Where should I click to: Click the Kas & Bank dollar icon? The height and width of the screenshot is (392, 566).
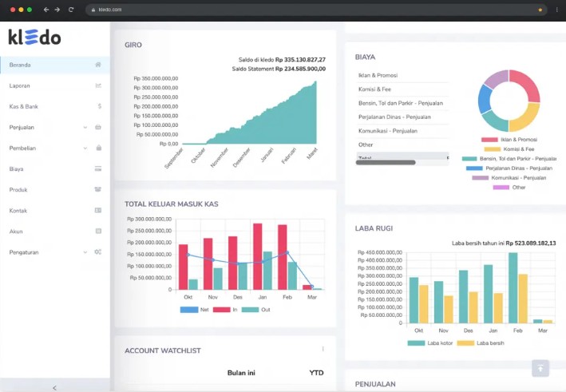(x=100, y=106)
